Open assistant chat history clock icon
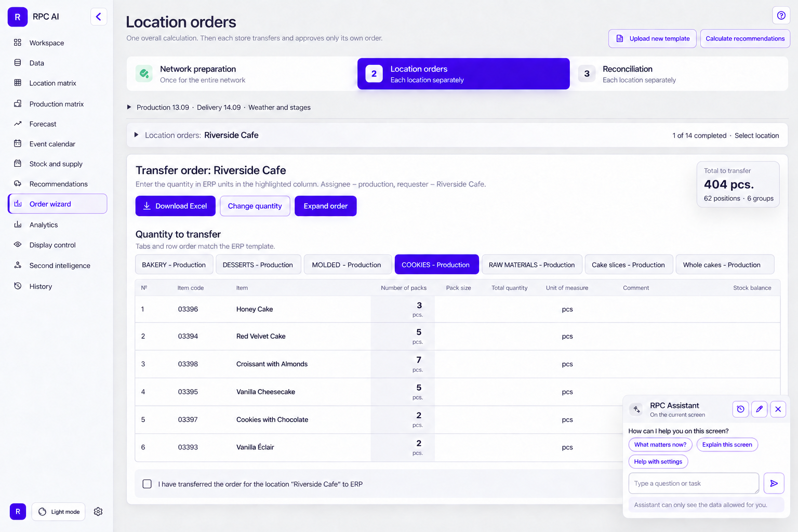The height and width of the screenshot is (532, 798). click(x=741, y=409)
